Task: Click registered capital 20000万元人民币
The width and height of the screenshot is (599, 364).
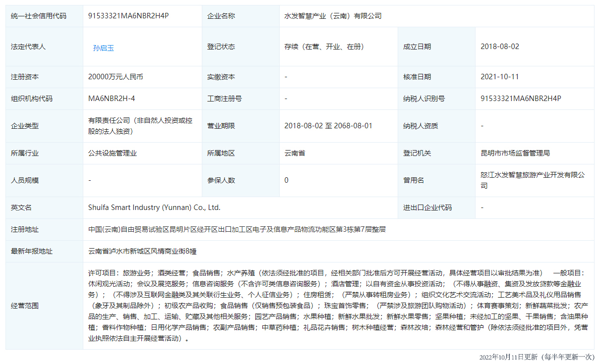Action: point(116,77)
